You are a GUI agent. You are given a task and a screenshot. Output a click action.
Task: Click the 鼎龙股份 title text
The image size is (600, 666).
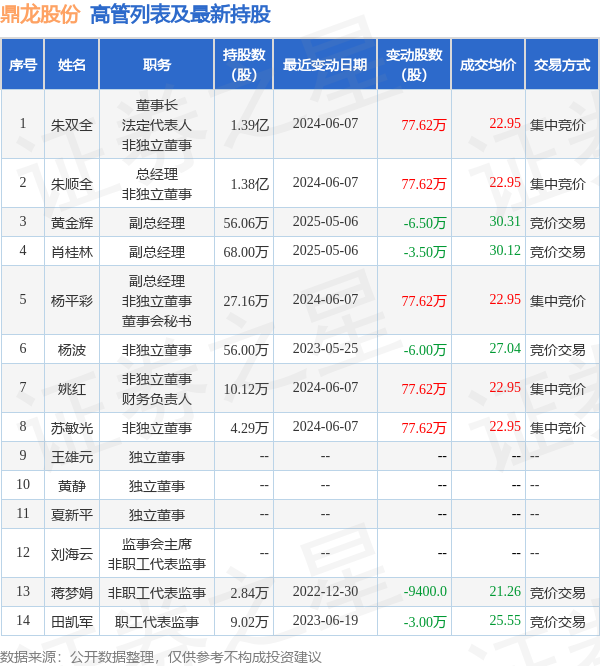(x=40, y=14)
